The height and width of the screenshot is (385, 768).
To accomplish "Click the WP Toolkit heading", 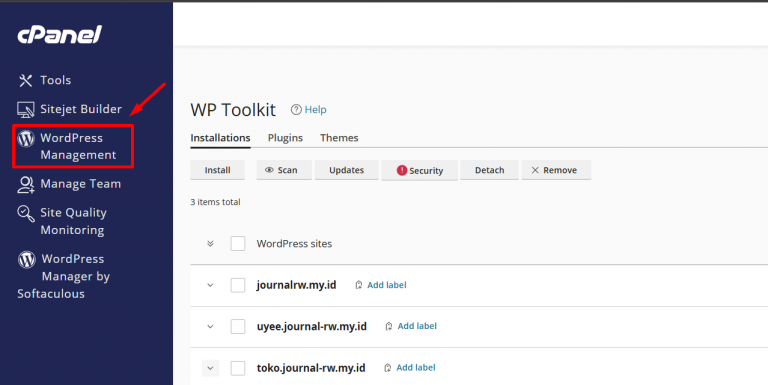I will tap(233, 110).
